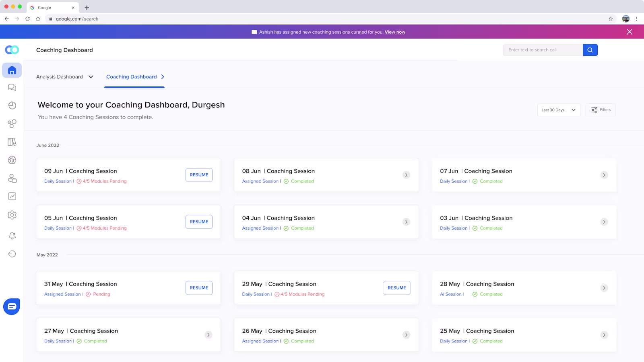Resume the 09 Jun coaching session
The image size is (644, 362).
pos(199,175)
